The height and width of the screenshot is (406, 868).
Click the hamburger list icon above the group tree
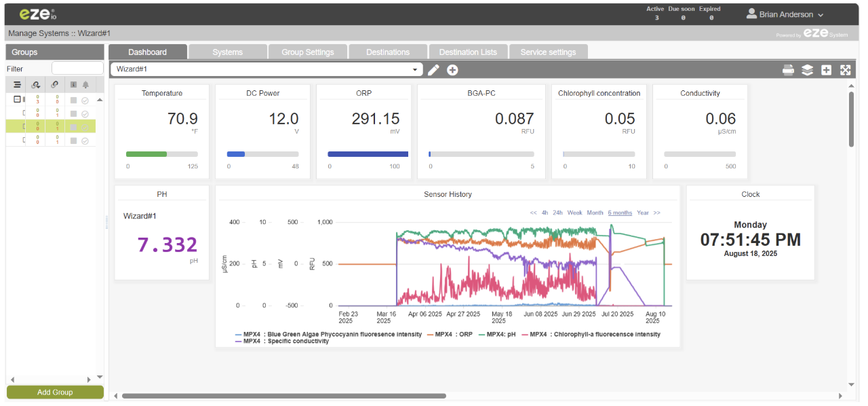pyautogui.click(x=17, y=84)
